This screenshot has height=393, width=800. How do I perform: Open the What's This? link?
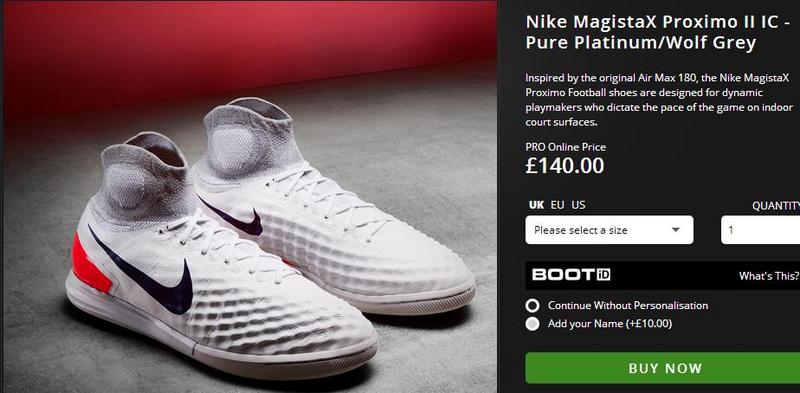769,276
